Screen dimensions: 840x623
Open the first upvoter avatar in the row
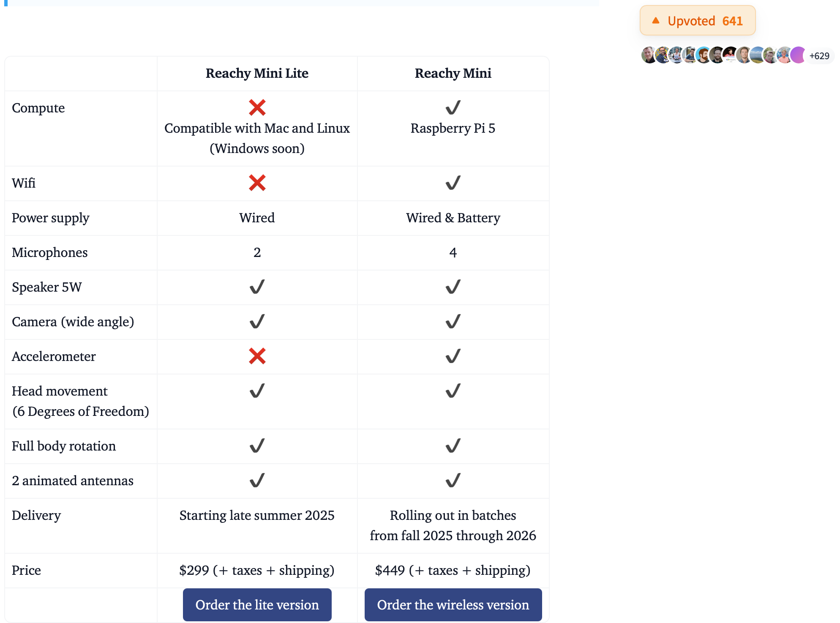coord(649,55)
